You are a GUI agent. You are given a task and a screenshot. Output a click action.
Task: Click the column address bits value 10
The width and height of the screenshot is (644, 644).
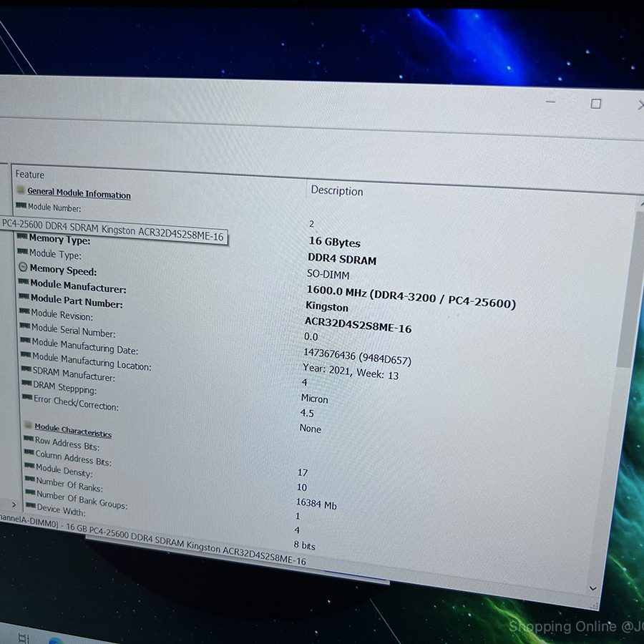pos(302,487)
